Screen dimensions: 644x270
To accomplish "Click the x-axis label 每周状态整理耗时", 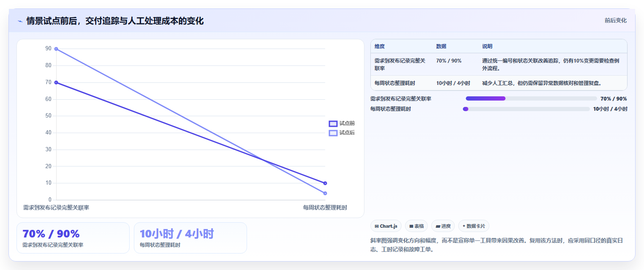I will click(325, 208).
